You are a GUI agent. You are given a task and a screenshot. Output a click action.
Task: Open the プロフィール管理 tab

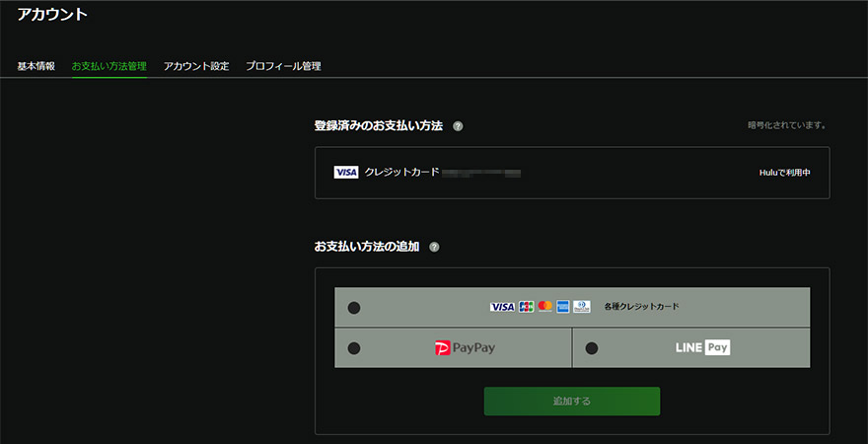click(x=283, y=66)
